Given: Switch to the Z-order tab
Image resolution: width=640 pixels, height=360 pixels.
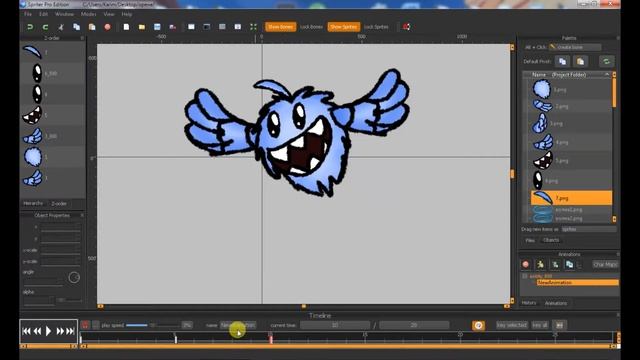Looking at the screenshot, I should click(x=59, y=203).
